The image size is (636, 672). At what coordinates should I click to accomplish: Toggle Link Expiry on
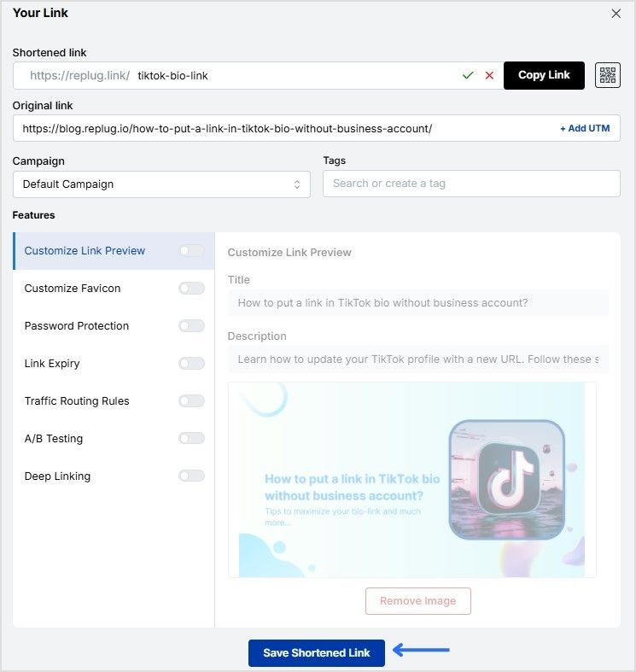pyautogui.click(x=191, y=364)
